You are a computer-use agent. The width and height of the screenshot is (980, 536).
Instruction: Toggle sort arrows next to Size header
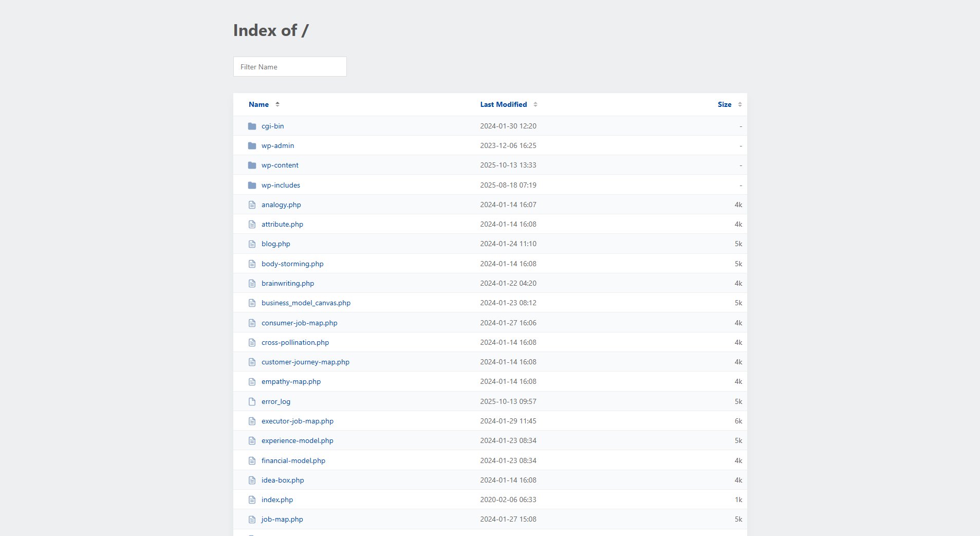pos(740,104)
